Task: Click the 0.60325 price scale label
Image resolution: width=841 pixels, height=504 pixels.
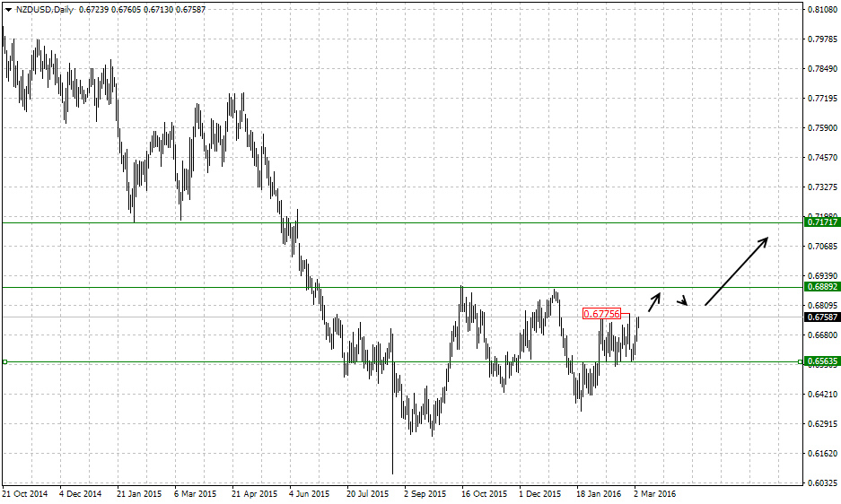Action: (822, 483)
